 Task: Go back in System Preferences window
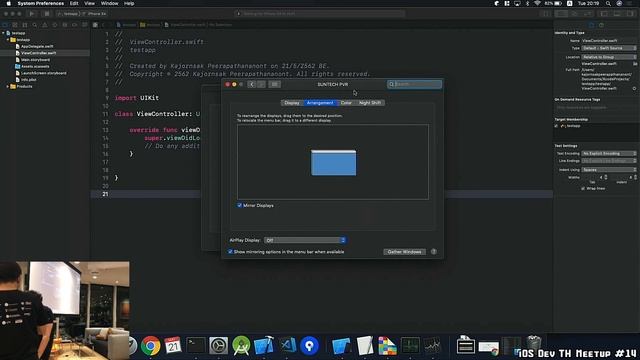coord(251,84)
